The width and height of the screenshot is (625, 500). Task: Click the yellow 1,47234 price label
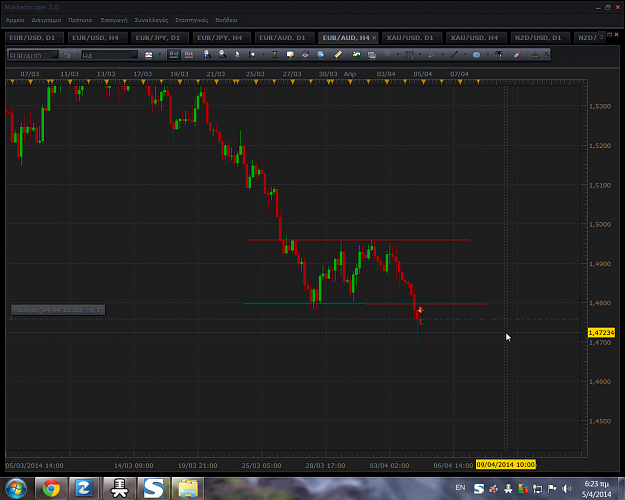[x=601, y=333]
